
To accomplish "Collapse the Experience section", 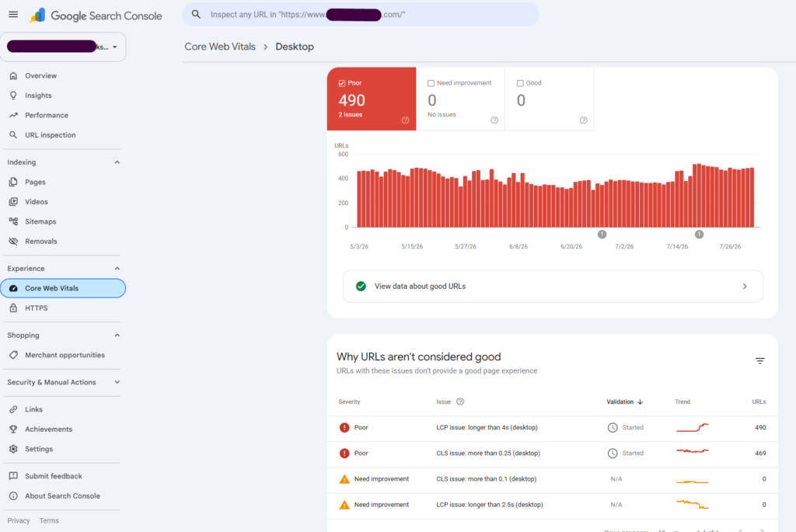I will [117, 268].
